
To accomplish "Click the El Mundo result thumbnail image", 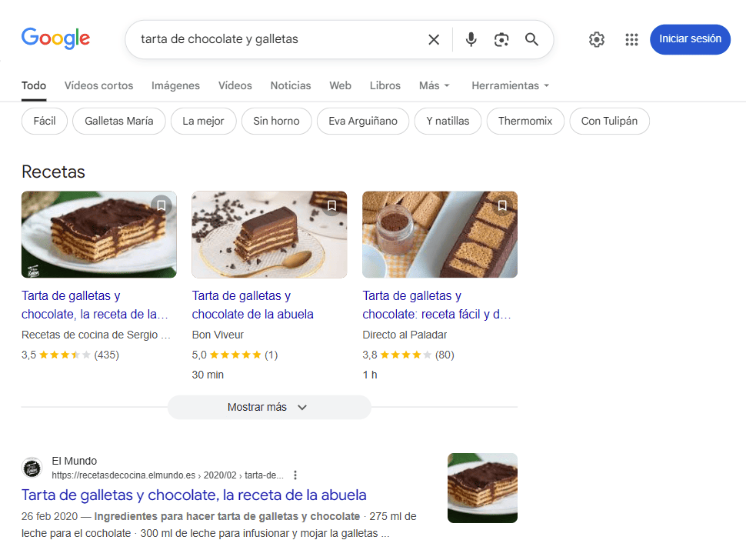I will point(482,488).
